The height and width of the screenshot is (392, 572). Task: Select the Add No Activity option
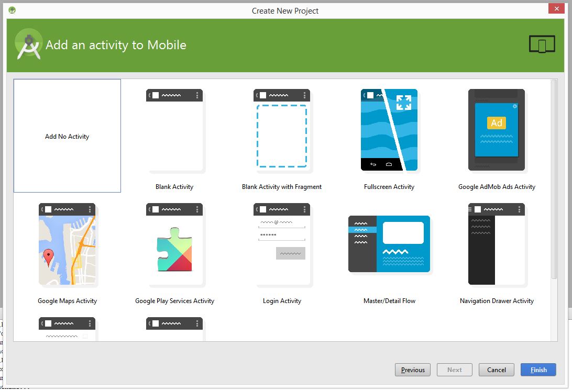point(67,136)
